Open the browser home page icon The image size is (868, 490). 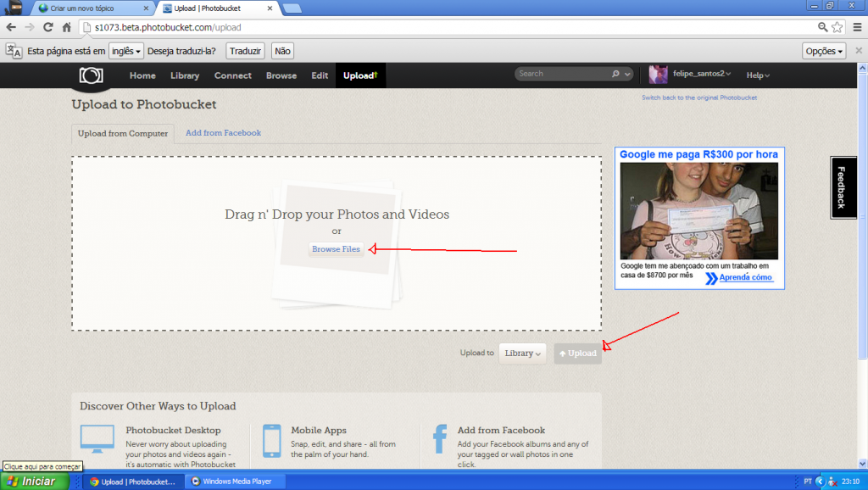[66, 27]
